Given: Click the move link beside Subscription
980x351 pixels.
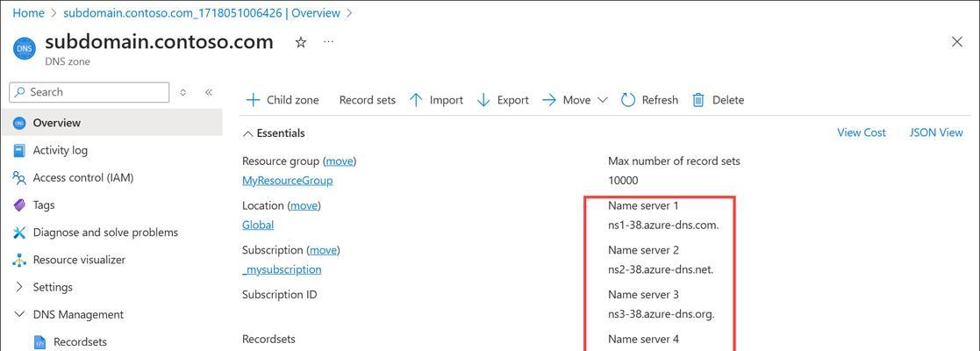Looking at the screenshot, I should 324,250.
